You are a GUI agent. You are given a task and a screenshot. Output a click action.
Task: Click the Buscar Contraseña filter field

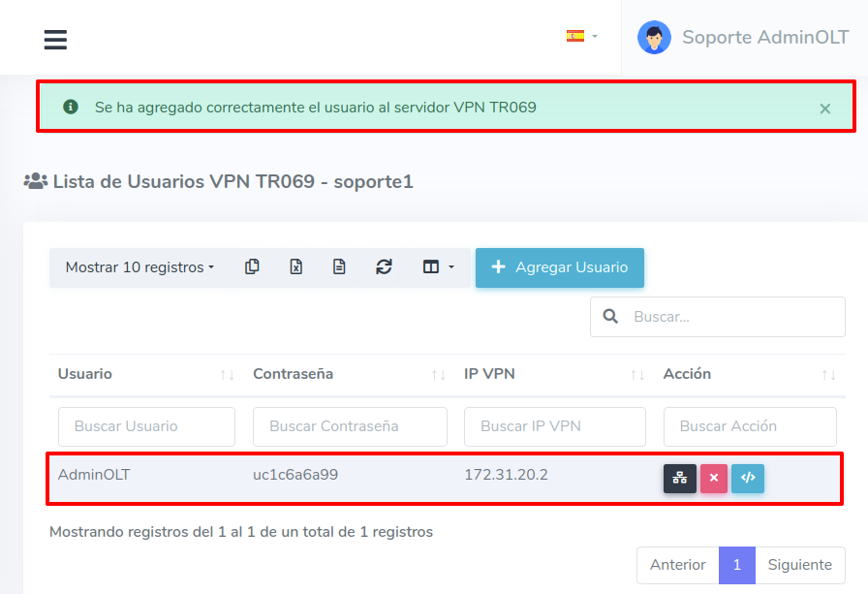[350, 426]
